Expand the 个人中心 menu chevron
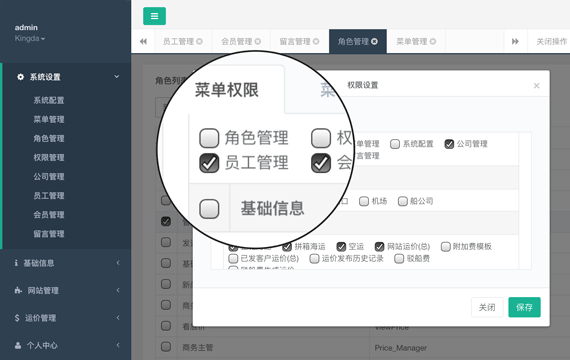This screenshot has height=360, width=570. click(118, 345)
